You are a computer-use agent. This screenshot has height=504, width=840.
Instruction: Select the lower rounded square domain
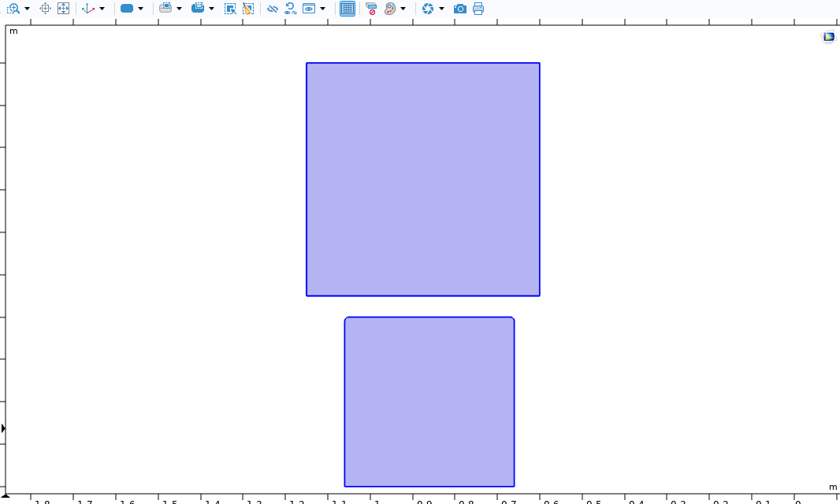(429, 402)
